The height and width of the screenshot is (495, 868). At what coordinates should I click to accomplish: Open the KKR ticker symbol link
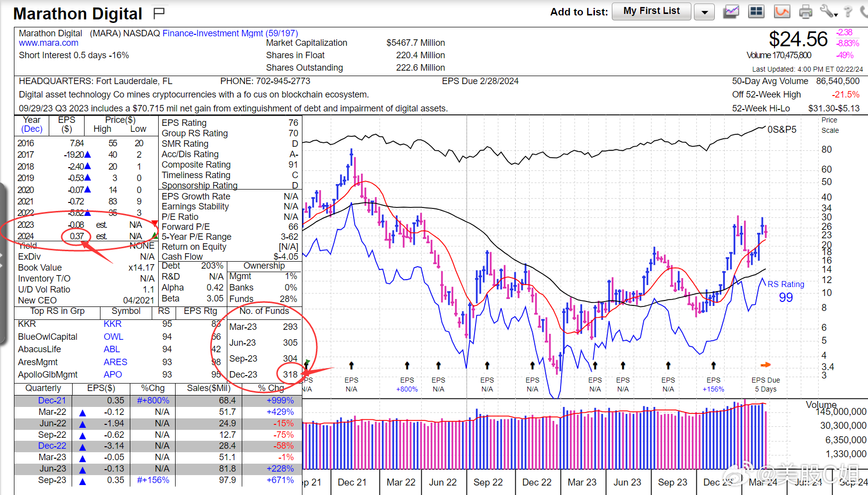(x=112, y=324)
